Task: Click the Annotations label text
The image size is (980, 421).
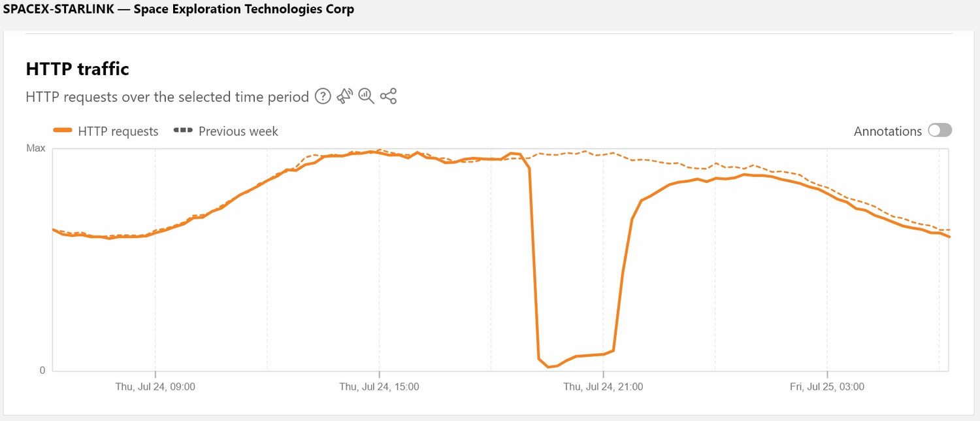Action: point(887,131)
